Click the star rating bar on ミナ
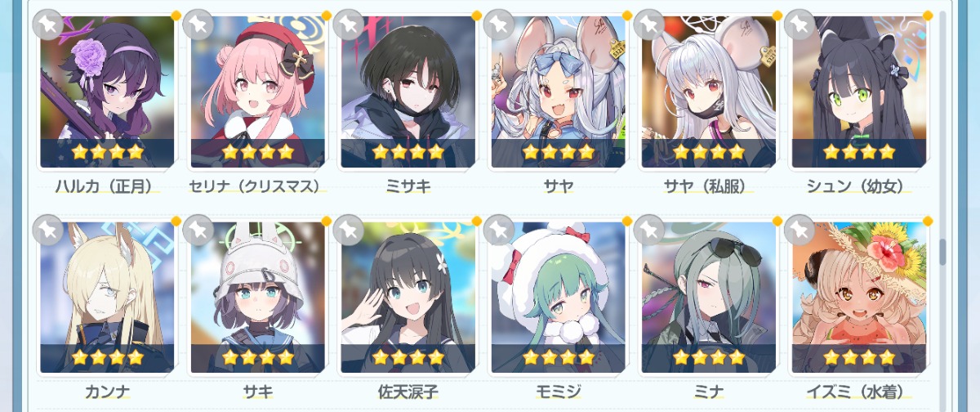The height and width of the screenshot is (412, 980). pyautogui.click(x=709, y=357)
